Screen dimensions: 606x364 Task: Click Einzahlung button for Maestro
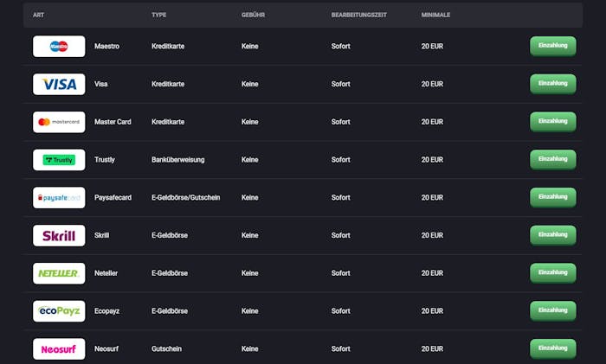[x=552, y=46]
